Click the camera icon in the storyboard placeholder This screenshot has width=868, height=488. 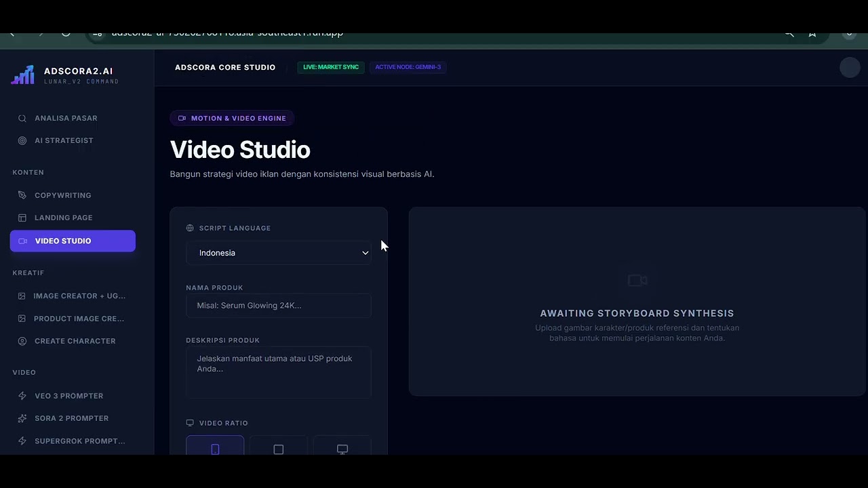637,281
